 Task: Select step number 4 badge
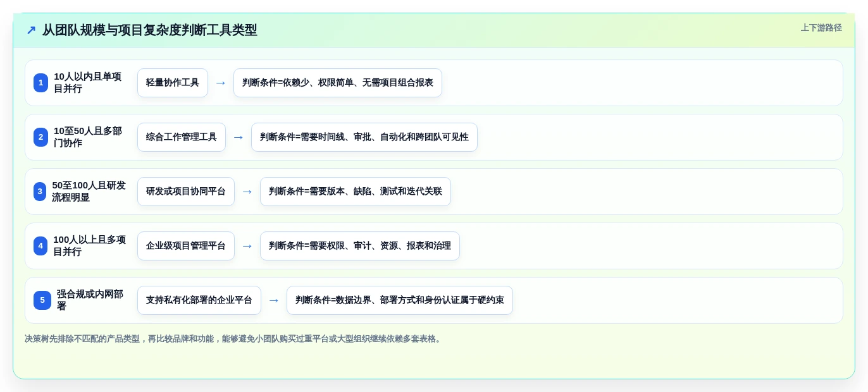point(40,246)
